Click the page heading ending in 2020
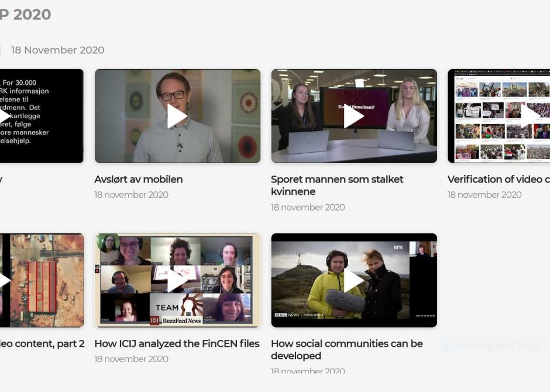550x392 pixels. click(26, 15)
